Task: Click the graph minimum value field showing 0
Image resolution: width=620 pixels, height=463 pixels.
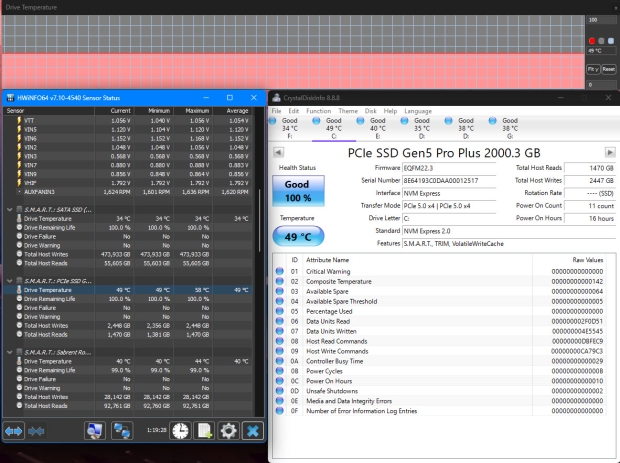Action: click(x=601, y=85)
